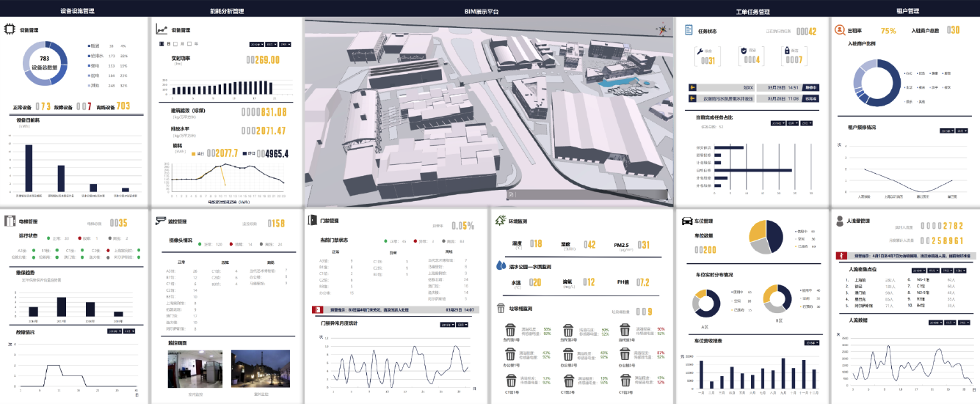Image resolution: width=980 pixels, height=404 pixels.
Task: Click the document icon next to 任务状态
Action: pyautogui.click(x=689, y=30)
